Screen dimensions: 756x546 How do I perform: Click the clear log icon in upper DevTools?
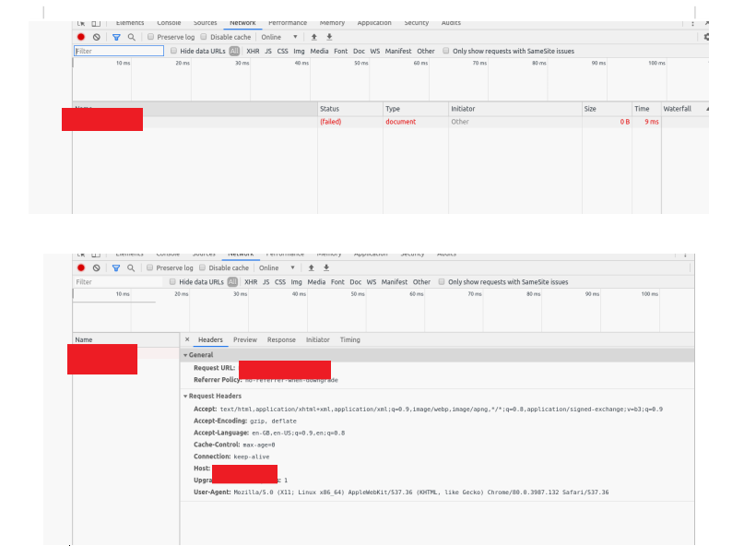point(97,37)
